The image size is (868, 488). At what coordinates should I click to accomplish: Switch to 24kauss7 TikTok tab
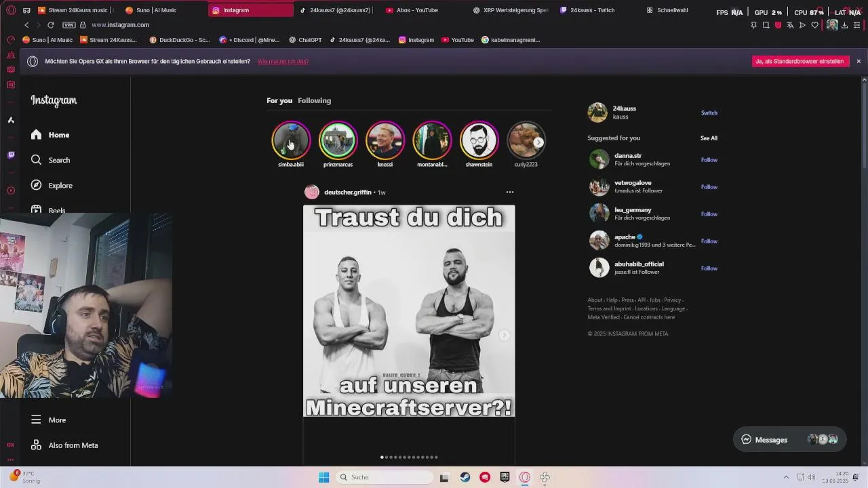pos(335,10)
